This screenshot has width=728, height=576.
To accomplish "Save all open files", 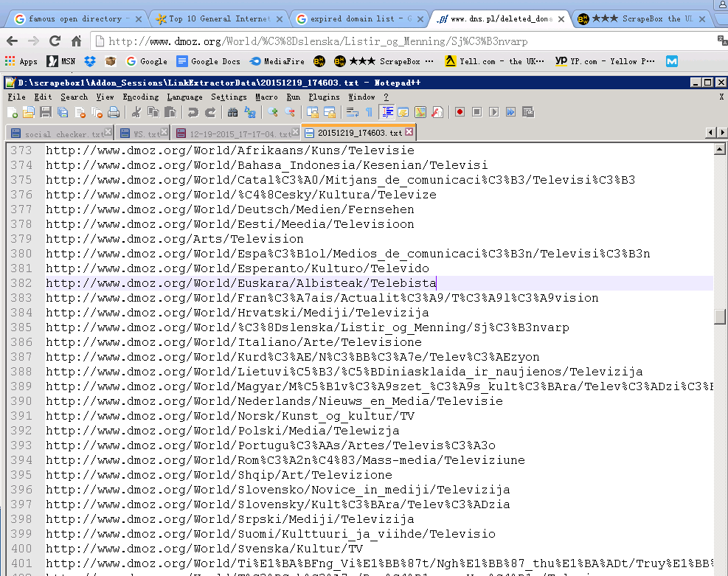I will [63, 112].
